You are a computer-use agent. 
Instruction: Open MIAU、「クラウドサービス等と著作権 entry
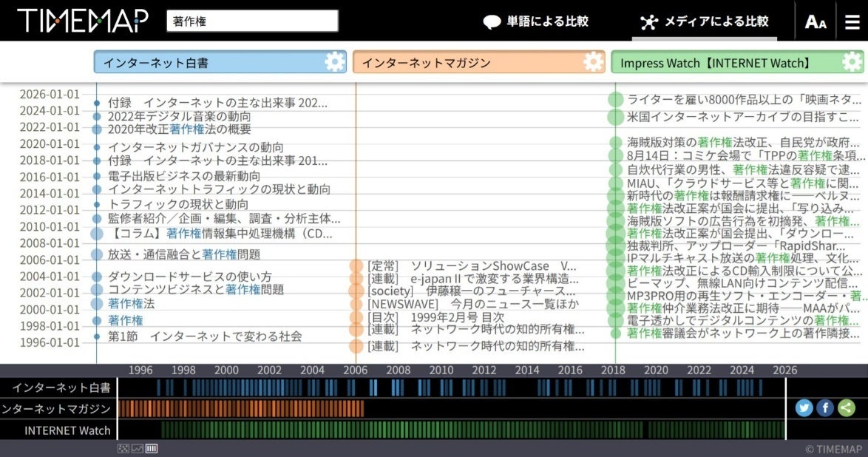(743, 183)
